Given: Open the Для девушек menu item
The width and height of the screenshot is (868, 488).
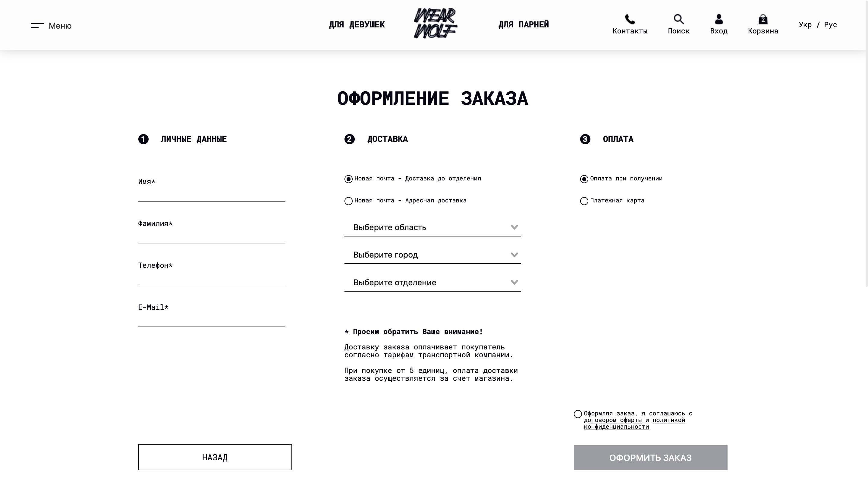Looking at the screenshot, I should click(x=357, y=25).
